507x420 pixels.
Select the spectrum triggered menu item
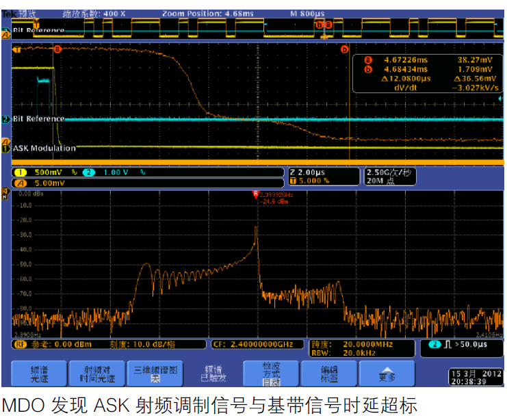pos(213,373)
